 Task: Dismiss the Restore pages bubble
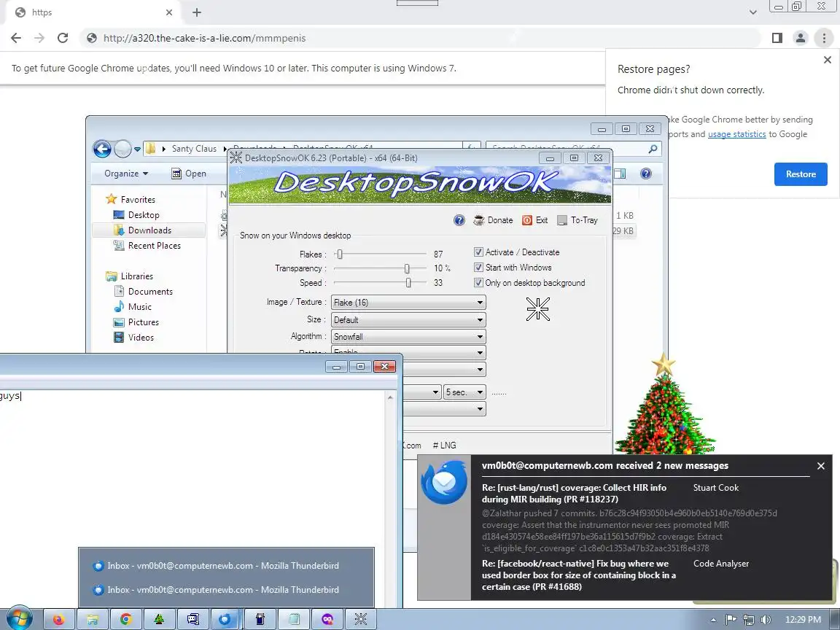[x=827, y=60]
